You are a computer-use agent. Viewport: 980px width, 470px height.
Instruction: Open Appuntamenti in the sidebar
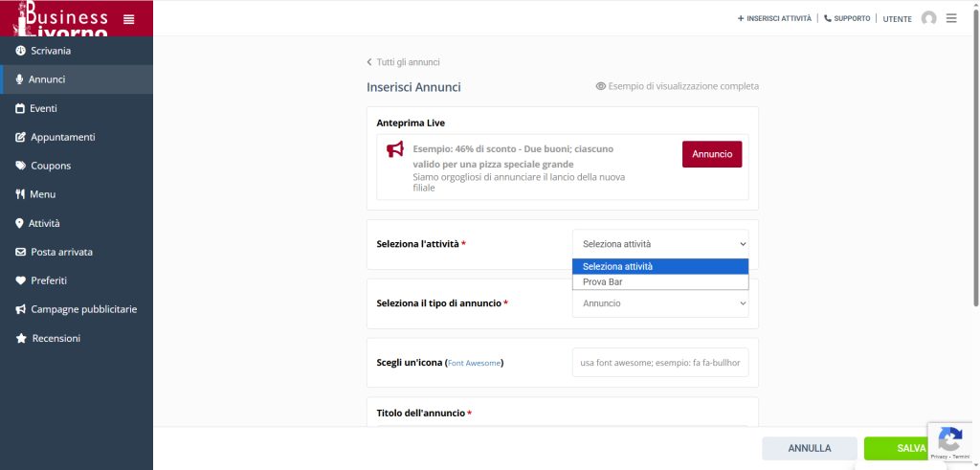coord(62,137)
